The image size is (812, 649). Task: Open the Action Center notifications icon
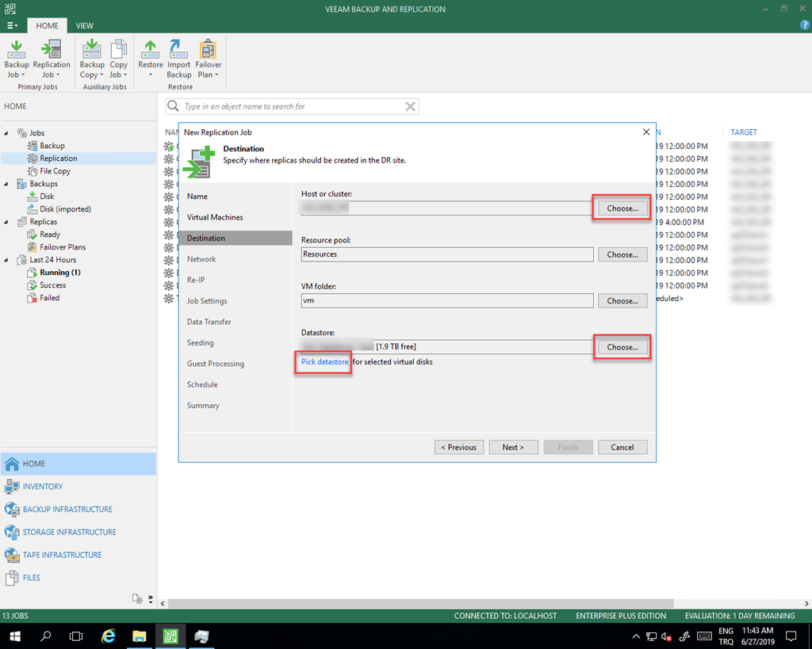coord(791,636)
